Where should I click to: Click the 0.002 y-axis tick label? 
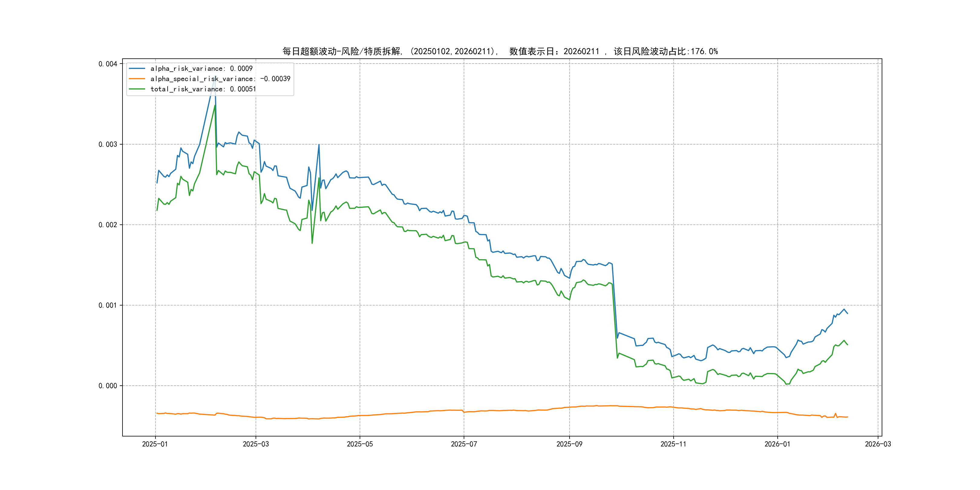click(108, 225)
